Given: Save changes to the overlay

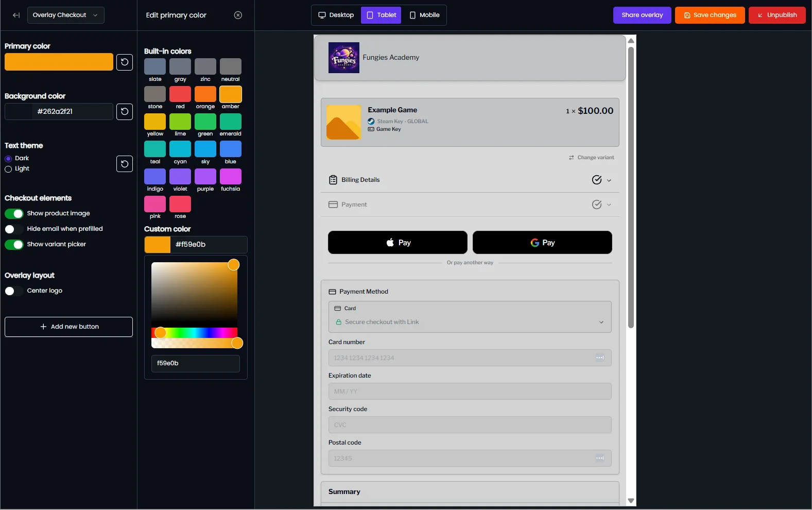Looking at the screenshot, I should click(x=710, y=15).
